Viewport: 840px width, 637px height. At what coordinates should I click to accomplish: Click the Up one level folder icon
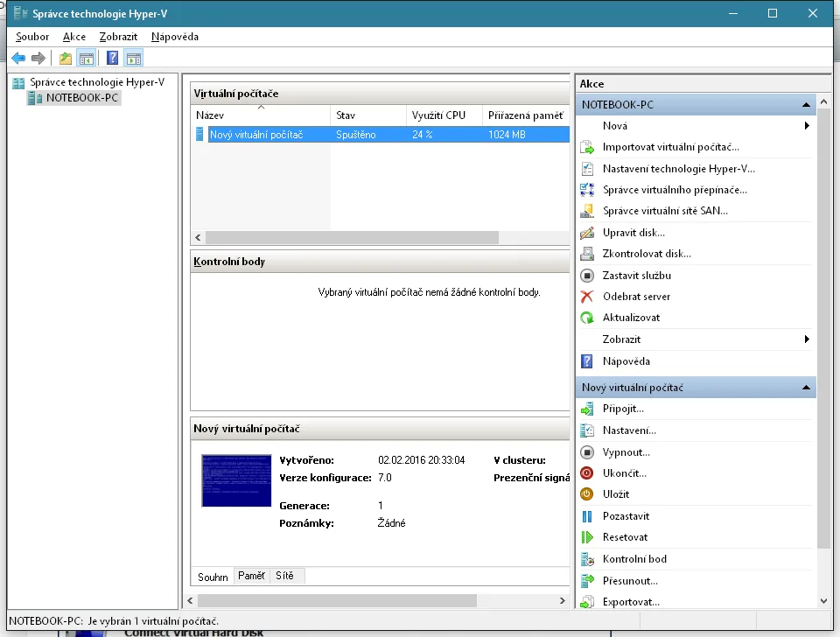tap(66, 58)
